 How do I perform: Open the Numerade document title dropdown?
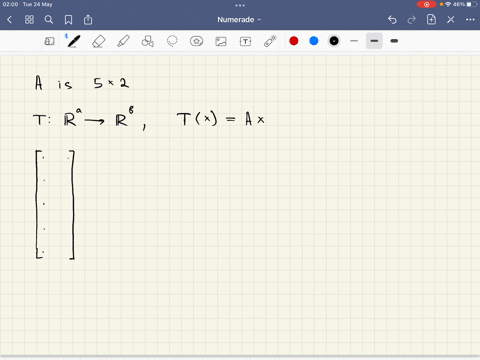(239, 20)
